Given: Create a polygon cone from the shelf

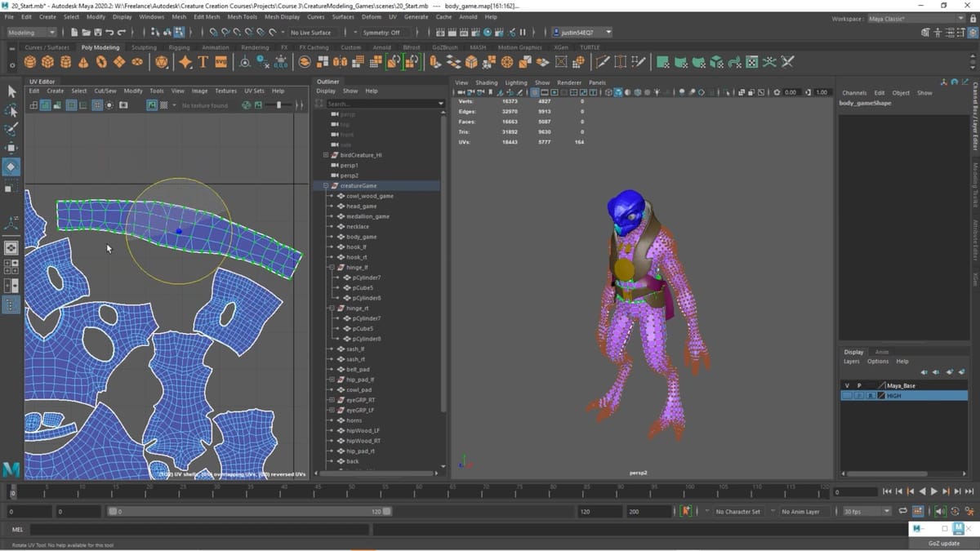Looking at the screenshot, I should 83,62.
